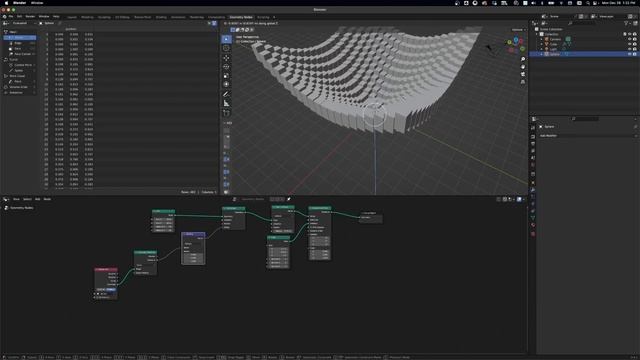
Task: Select the Add Cube tool
Action: [x=226, y=113]
